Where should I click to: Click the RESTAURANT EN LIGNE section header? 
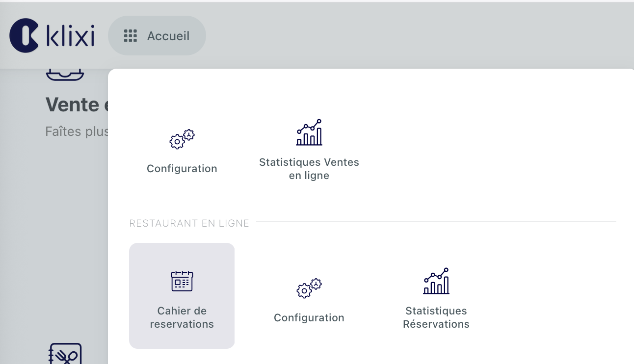pos(189,224)
